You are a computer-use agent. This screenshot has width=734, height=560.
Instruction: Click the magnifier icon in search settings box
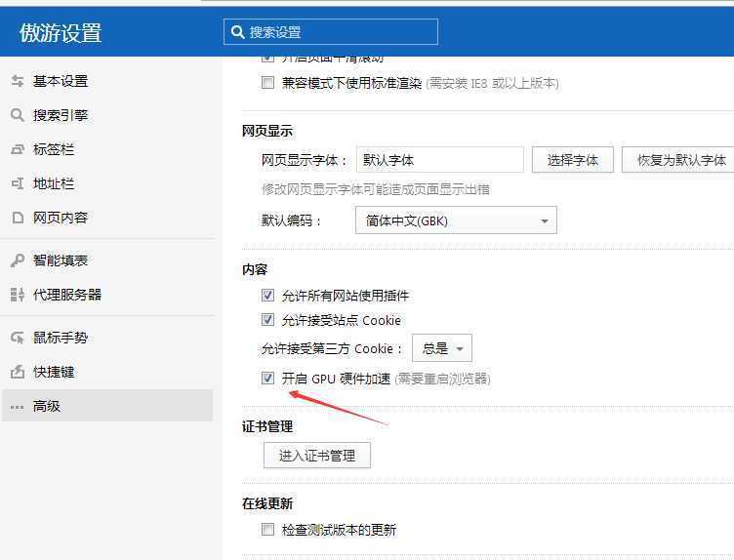pos(238,32)
